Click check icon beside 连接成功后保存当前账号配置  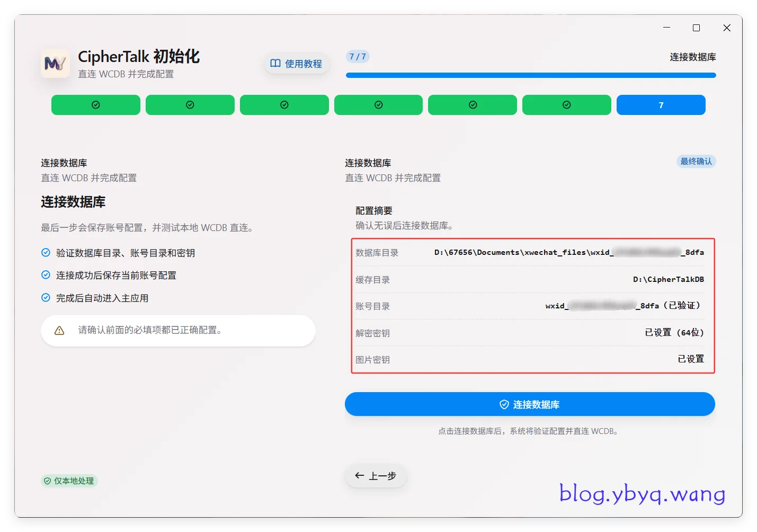tap(46, 275)
